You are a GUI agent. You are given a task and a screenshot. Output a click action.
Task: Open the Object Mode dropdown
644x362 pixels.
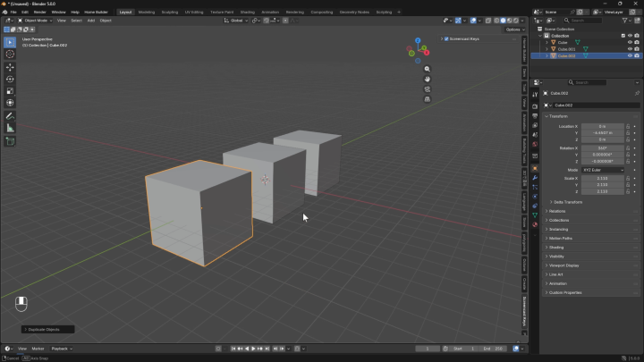35,21
